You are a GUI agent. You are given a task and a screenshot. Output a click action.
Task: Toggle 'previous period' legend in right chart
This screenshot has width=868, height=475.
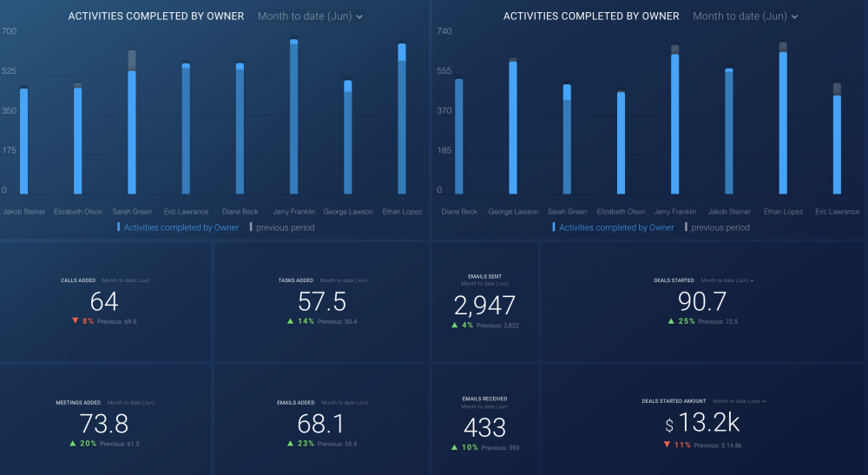720,228
